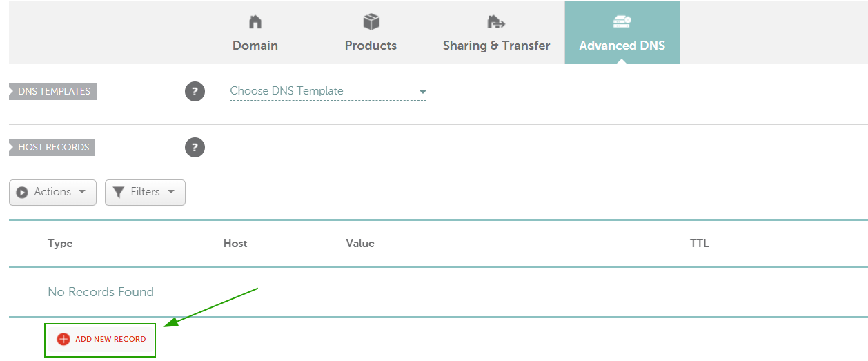Click the DNS TEMPLATES section label
Image resolution: width=868 pixels, height=361 pixels.
pos(52,91)
